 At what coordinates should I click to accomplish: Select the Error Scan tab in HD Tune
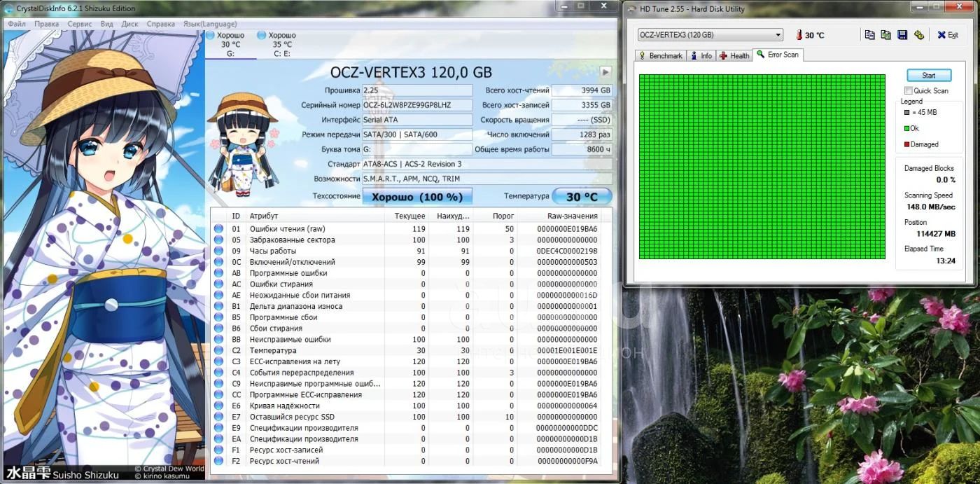click(778, 55)
